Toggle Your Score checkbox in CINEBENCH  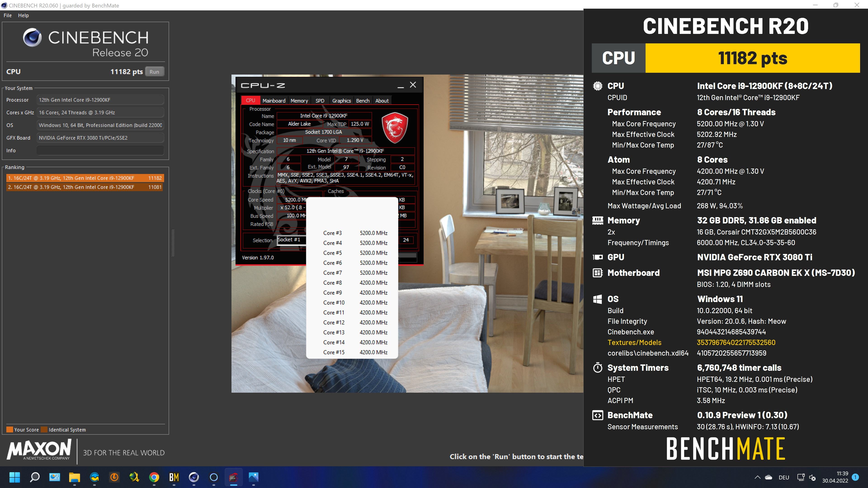pyautogui.click(x=9, y=429)
